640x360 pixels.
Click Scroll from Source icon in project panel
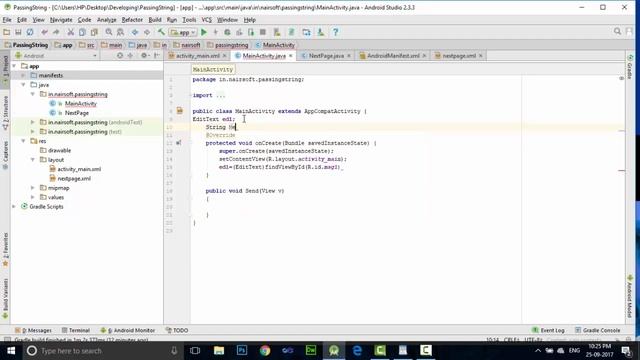coord(120,56)
